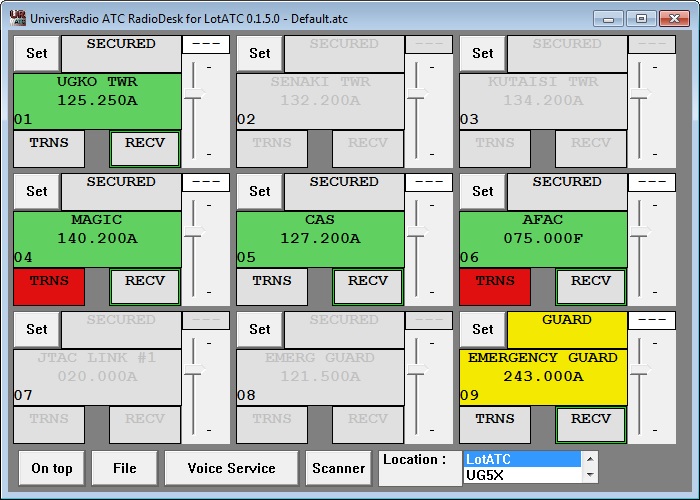
Task: Click Set button for radio 01 UGKO TWR
Action: point(37,54)
